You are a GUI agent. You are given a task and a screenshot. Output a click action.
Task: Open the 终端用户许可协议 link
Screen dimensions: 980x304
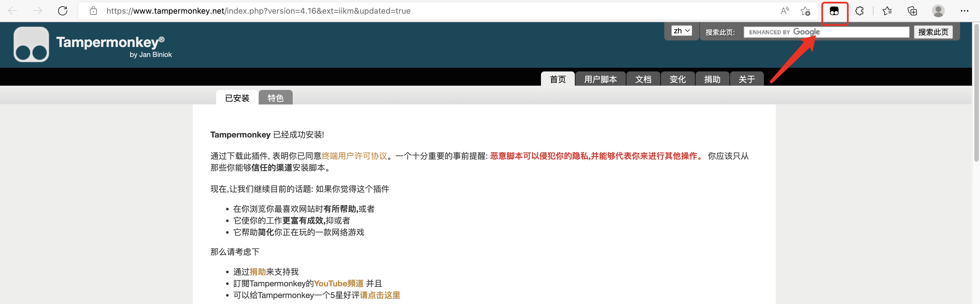pyautogui.click(x=354, y=156)
